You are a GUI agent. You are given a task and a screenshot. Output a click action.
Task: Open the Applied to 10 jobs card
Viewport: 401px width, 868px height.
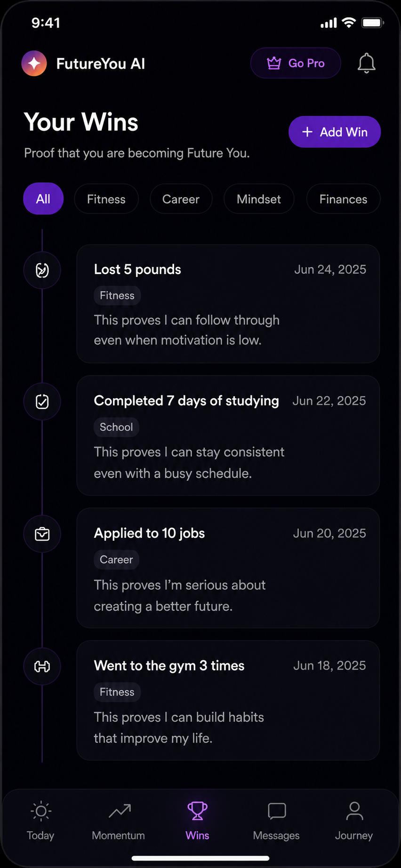(x=228, y=568)
